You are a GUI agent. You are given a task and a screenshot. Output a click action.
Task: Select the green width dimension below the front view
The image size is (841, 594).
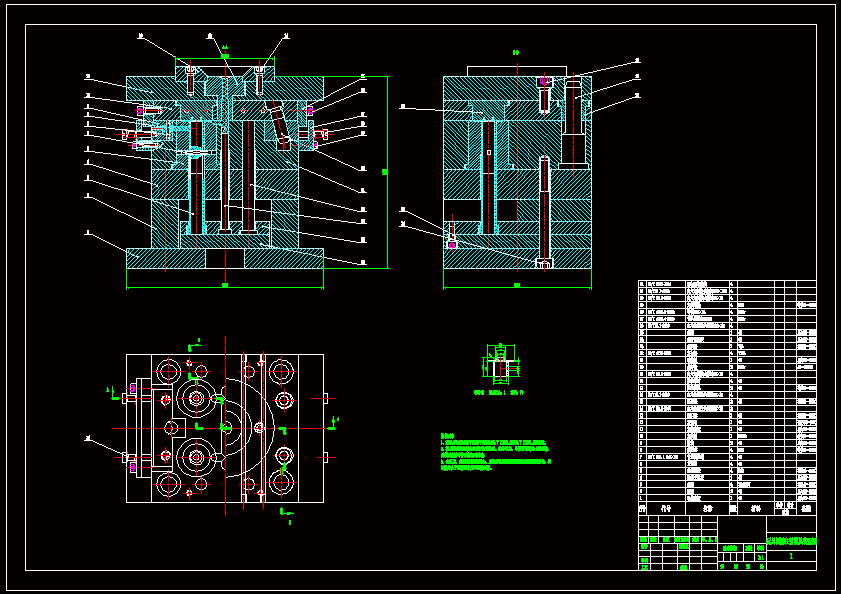coord(225,285)
